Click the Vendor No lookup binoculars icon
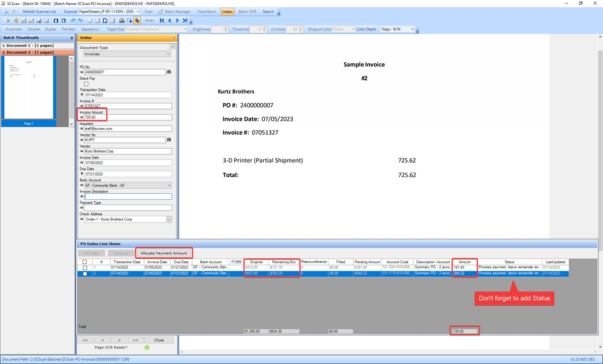Viewport: 603px width, 364px height. pyautogui.click(x=169, y=140)
